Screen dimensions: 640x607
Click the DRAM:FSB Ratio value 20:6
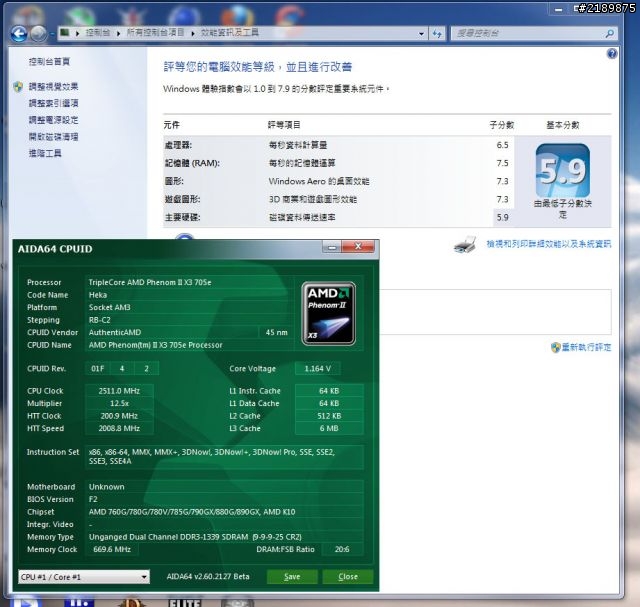click(x=342, y=549)
